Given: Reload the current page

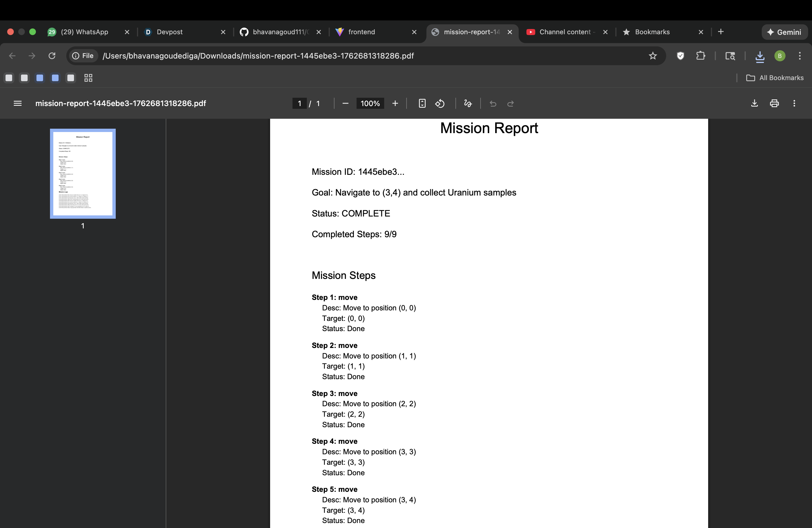Looking at the screenshot, I should coord(52,56).
